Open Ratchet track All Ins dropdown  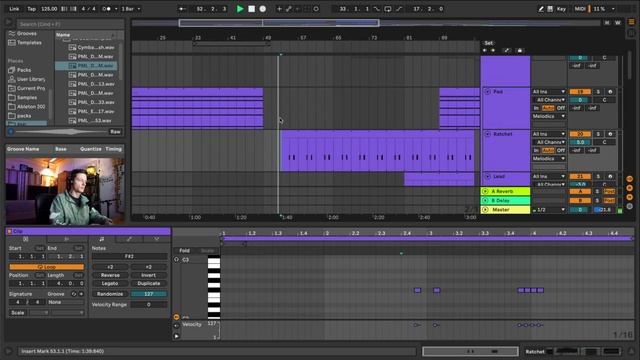tap(549, 134)
